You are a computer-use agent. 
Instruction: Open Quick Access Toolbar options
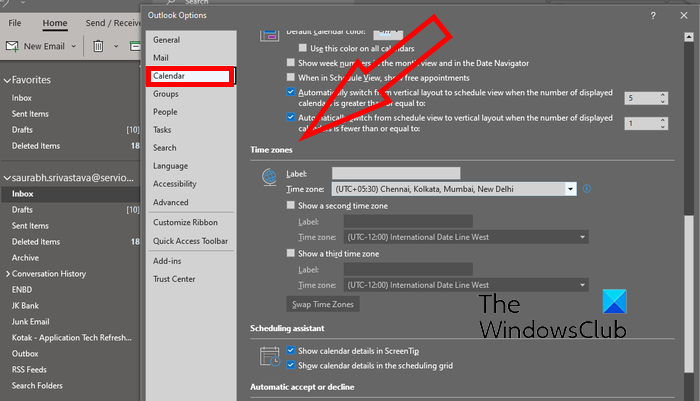pos(191,241)
